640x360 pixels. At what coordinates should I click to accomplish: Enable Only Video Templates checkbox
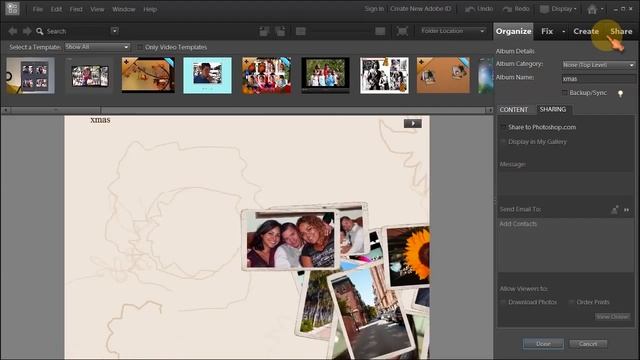pyautogui.click(x=140, y=47)
